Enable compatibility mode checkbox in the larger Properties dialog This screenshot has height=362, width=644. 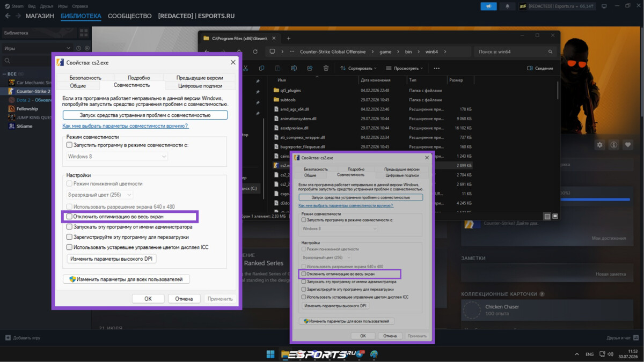(69, 145)
